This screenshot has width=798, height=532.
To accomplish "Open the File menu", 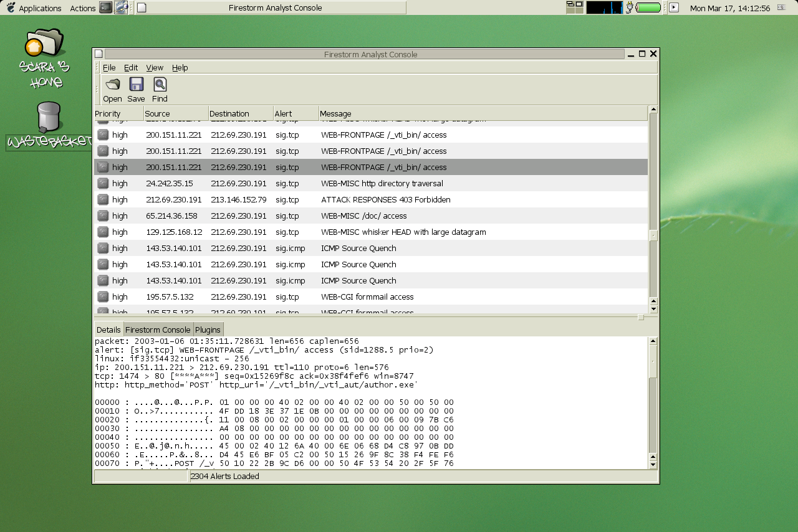I will 109,67.
